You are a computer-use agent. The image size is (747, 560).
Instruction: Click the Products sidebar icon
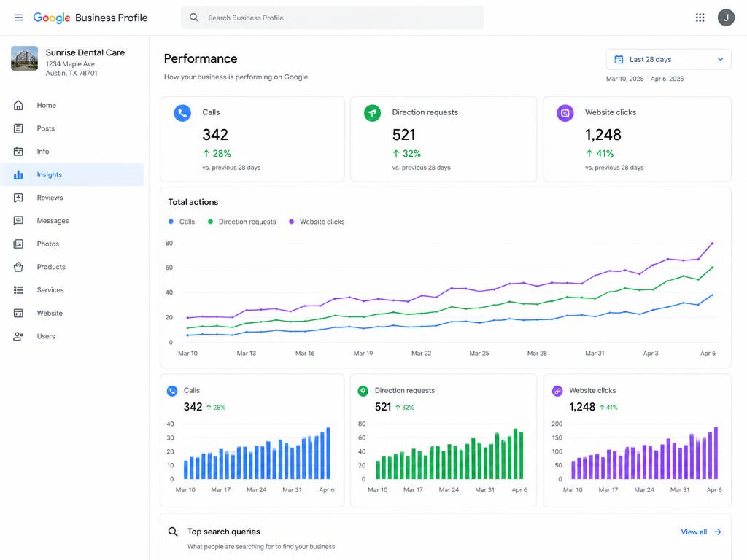(18, 267)
